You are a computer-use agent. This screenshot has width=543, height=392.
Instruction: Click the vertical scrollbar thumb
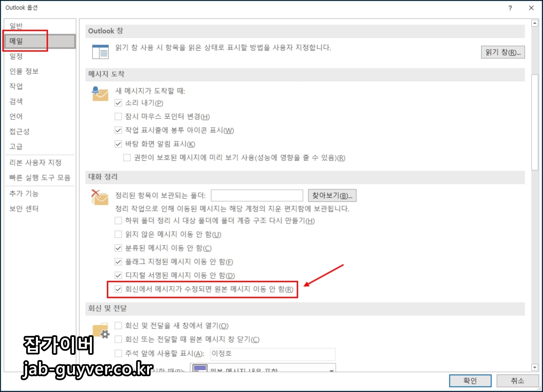(535, 122)
